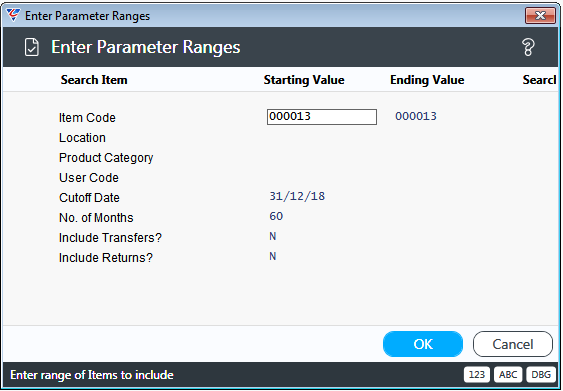Select the Cutoff Date value 31/12/18

[x=297, y=196]
